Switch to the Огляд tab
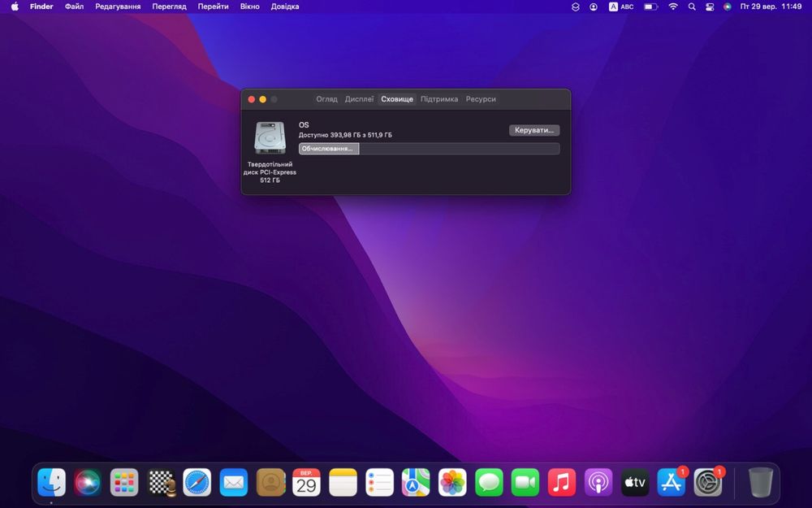 [326, 99]
